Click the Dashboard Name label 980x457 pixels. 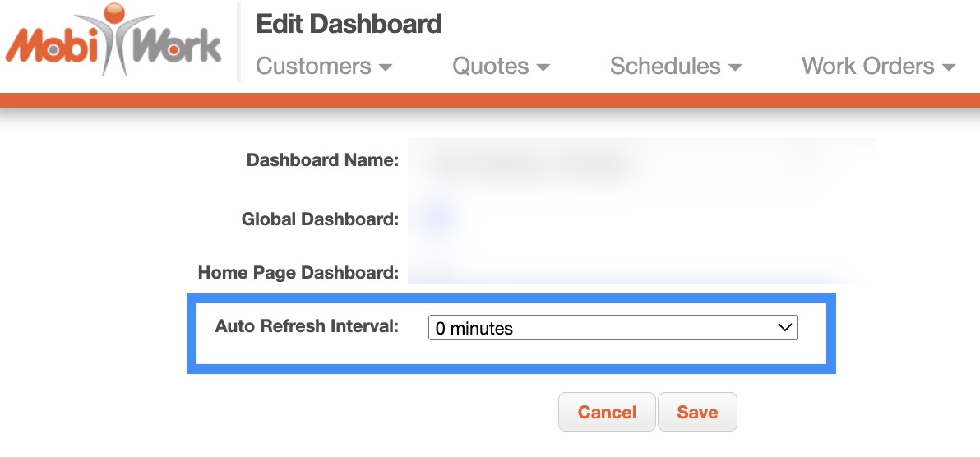pos(322,160)
